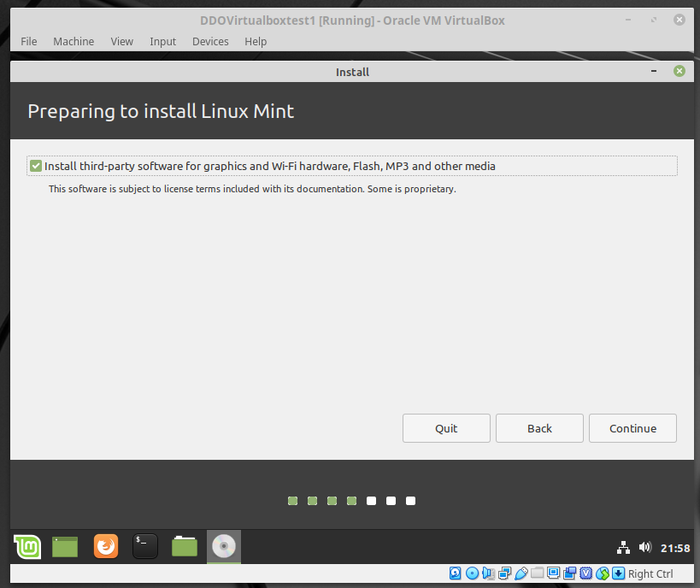Screen dimensions: 700x588
Task: Open the Devices menu
Action: point(210,42)
